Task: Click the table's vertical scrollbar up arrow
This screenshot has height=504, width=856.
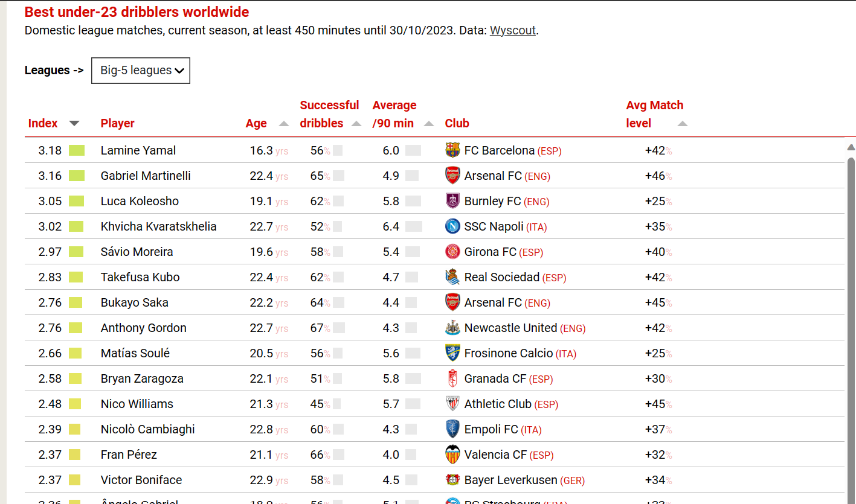Action: click(851, 147)
